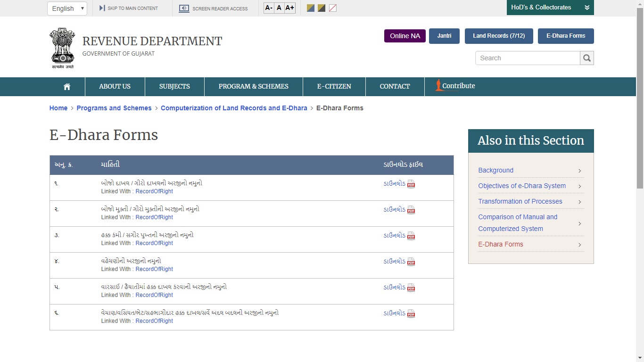Open the E-CITIZEN menu

334,87
